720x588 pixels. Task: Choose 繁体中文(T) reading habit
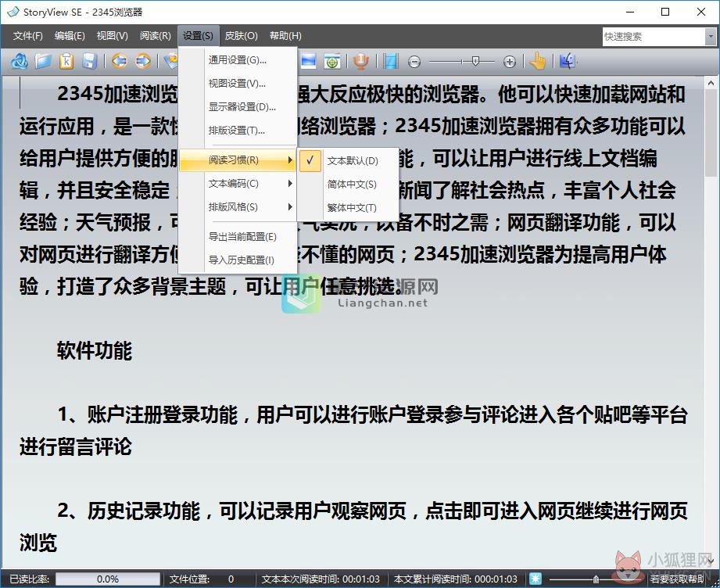tap(348, 208)
